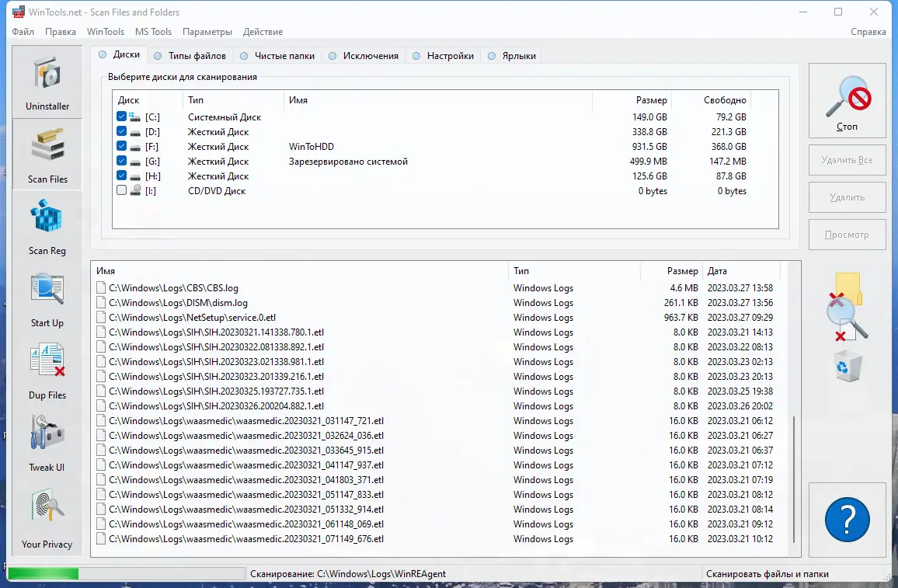This screenshot has width=898, height=588.
Task: Click the blue help question mark icon
Action: click(x=847, y=520)
